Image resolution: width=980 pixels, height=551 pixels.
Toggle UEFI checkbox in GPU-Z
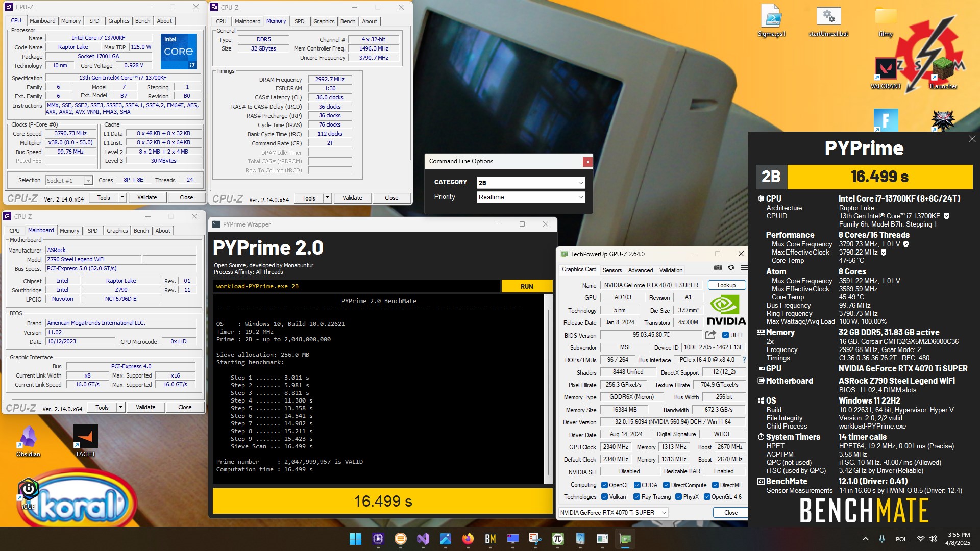click(x=725, y=335)
